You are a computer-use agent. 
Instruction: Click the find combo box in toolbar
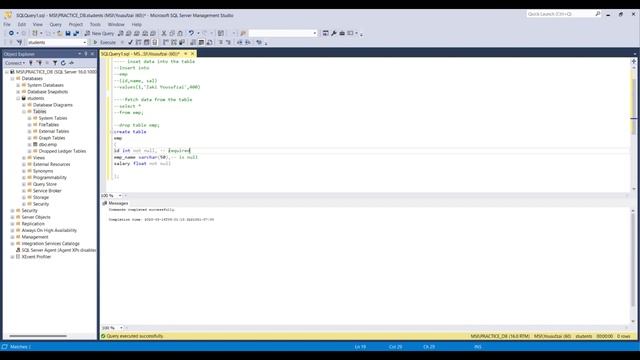click(283, 33)
